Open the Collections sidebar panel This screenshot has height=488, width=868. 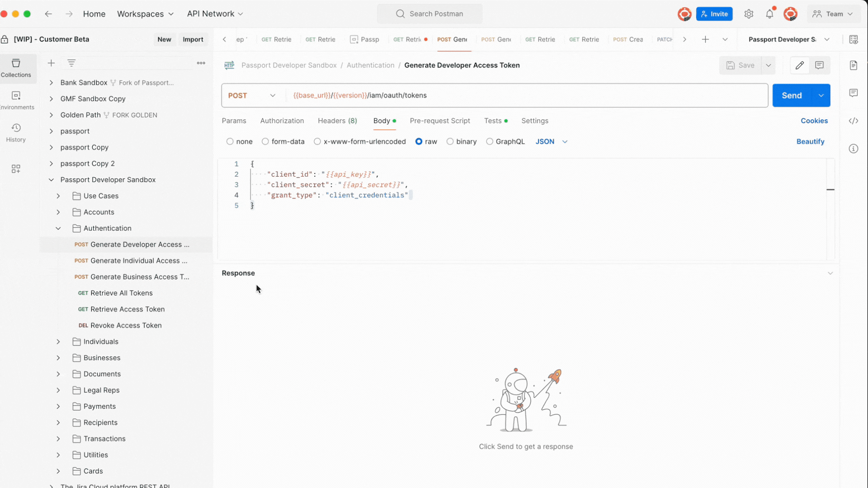point(16,68)
